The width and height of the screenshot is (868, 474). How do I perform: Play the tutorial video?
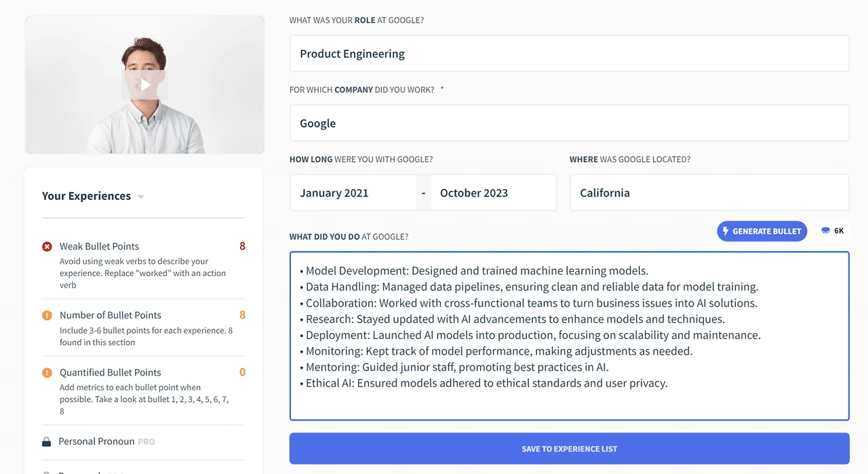(x=144, y=85)
